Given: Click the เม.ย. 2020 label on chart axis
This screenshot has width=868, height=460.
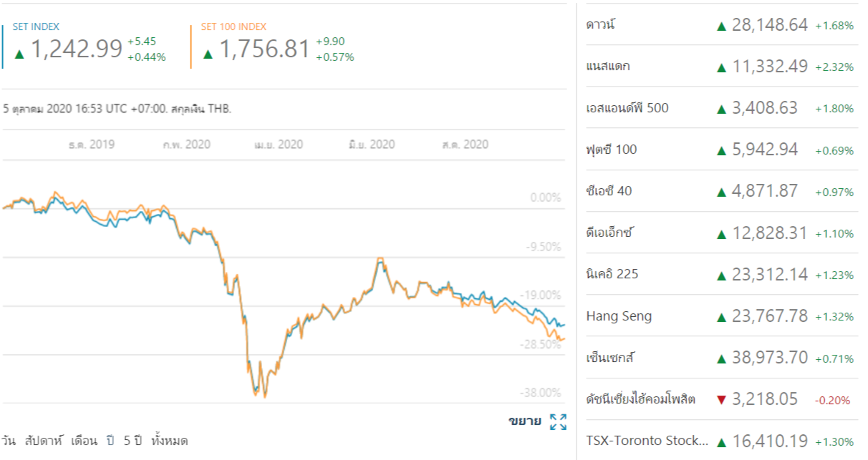Looking at the screenshot, I should [279, 145].
